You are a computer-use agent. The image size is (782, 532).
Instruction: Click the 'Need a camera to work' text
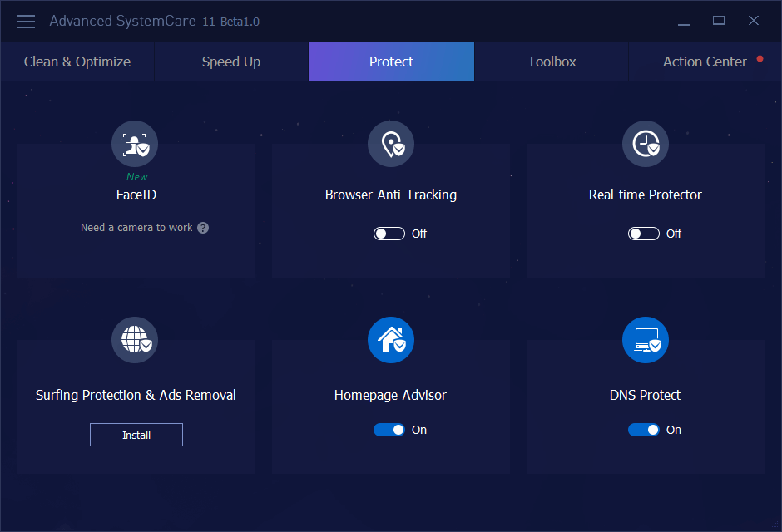coord(136,228)
